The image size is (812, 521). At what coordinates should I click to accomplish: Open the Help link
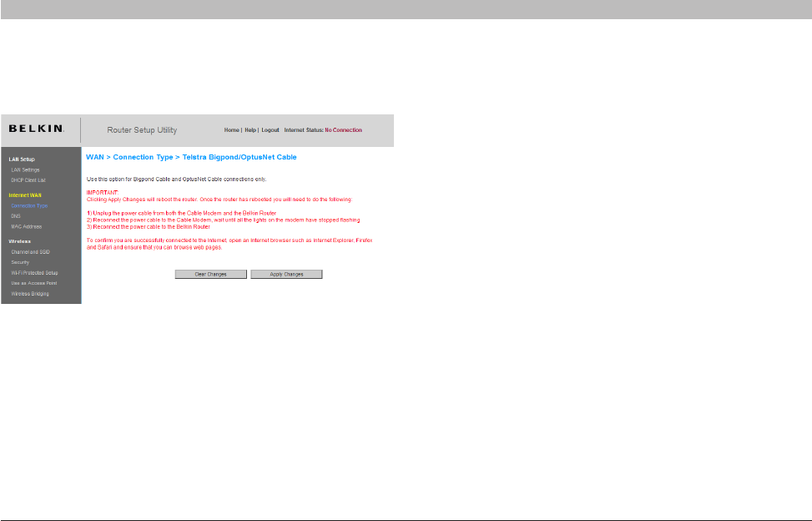click(x=250, y=130)
